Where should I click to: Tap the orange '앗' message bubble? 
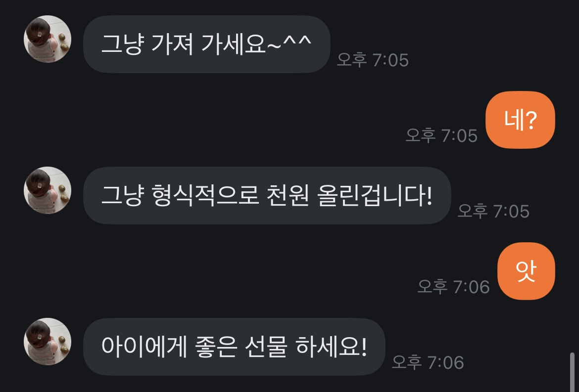point(526,271)
